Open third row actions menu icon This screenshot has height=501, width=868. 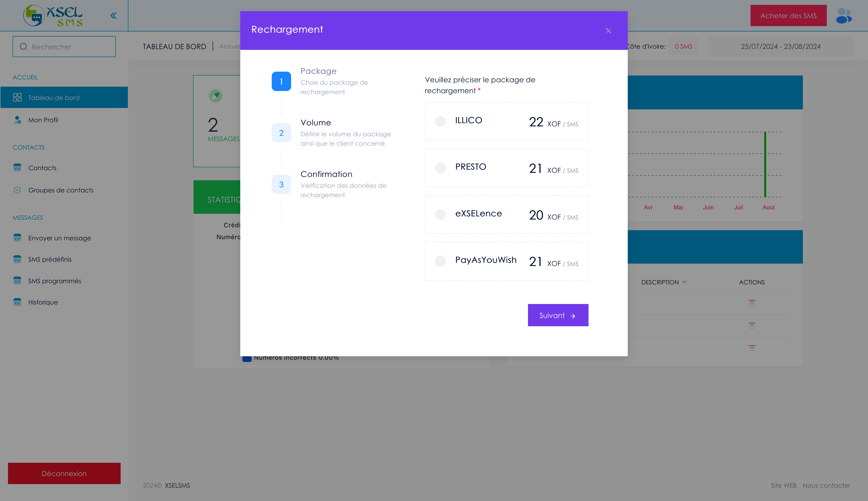click(x=752, y=348)
